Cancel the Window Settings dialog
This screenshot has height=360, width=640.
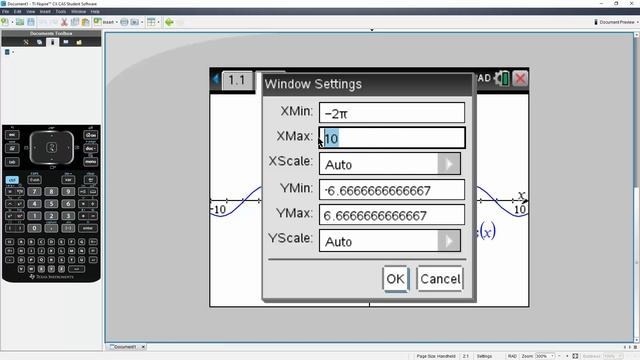click(440, 279)
